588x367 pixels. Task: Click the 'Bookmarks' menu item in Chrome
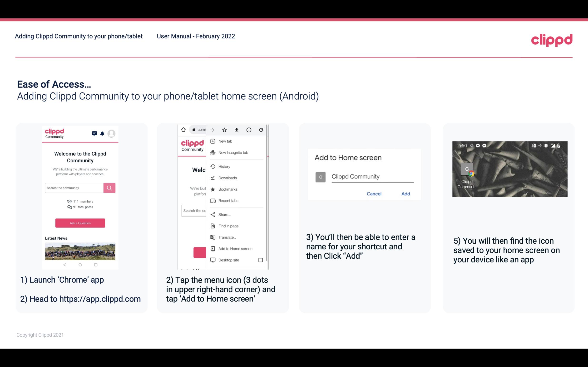click(227, 189)
